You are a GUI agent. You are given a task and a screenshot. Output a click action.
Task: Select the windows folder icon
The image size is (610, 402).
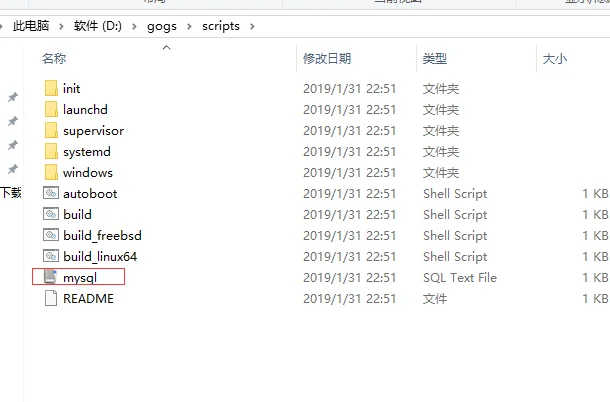coord(51,172)
